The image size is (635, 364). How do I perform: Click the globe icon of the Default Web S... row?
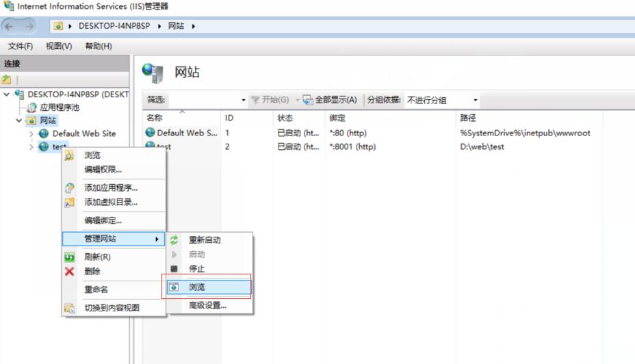151,133
